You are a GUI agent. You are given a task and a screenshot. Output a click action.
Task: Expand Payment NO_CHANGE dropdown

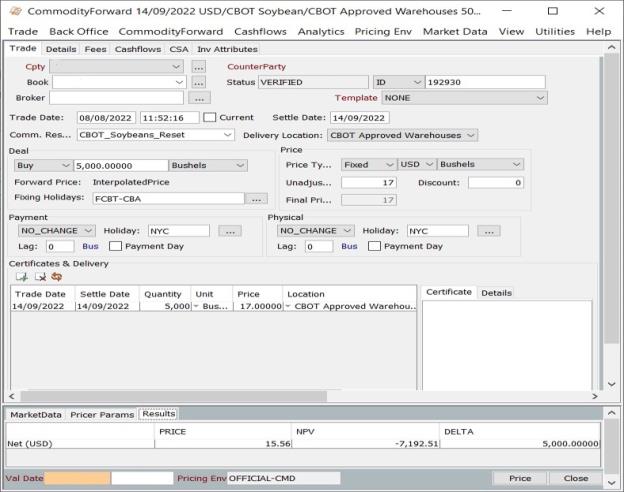pyautogui.click(x=89, y=231)
